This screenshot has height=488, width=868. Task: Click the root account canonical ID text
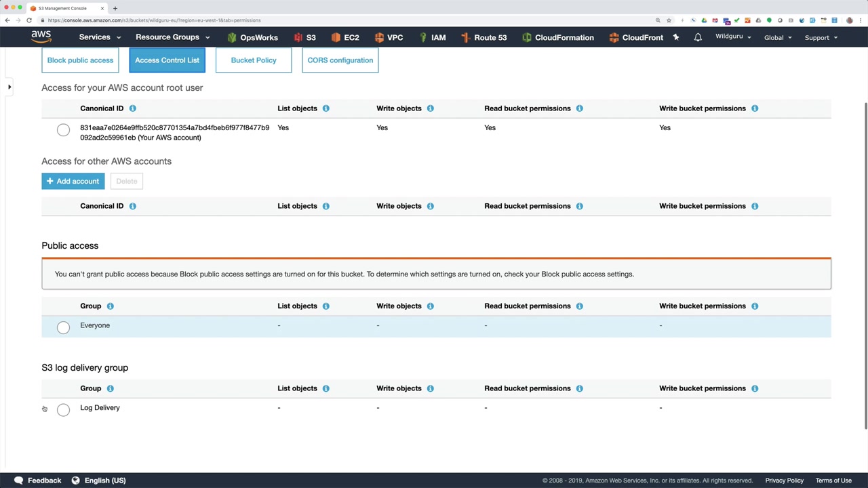coord(174,133)
